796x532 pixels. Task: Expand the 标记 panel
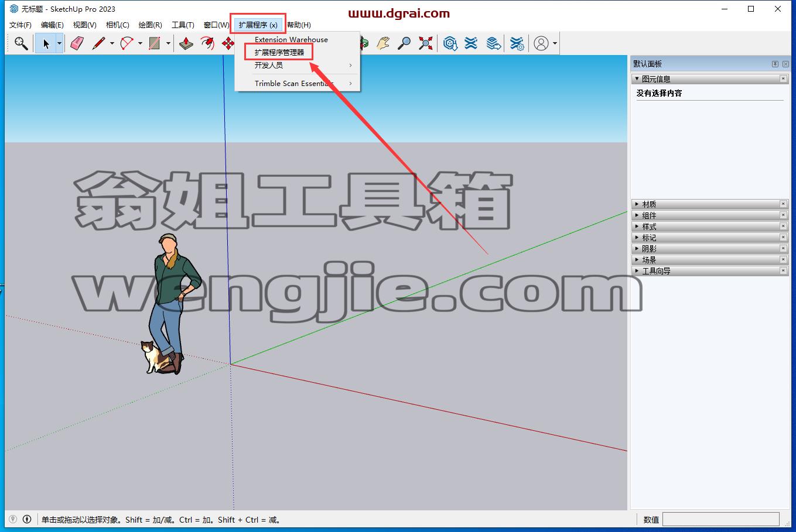(x=637, y=238)
